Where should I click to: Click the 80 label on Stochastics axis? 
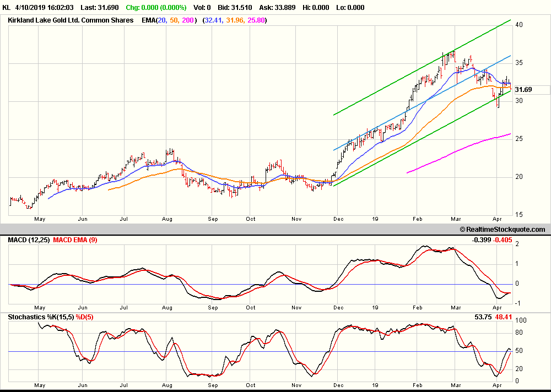point(519,333)
